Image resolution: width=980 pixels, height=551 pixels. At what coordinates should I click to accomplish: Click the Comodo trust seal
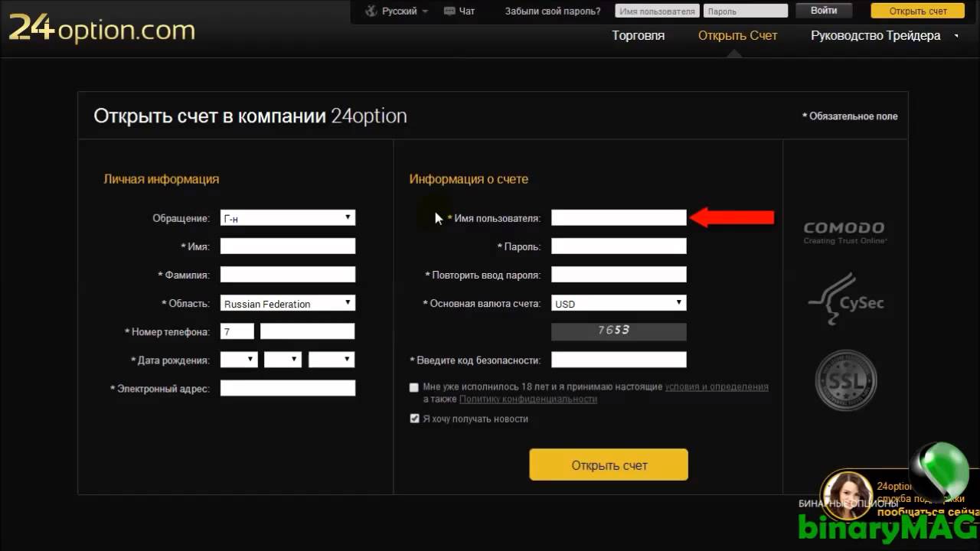844,233
